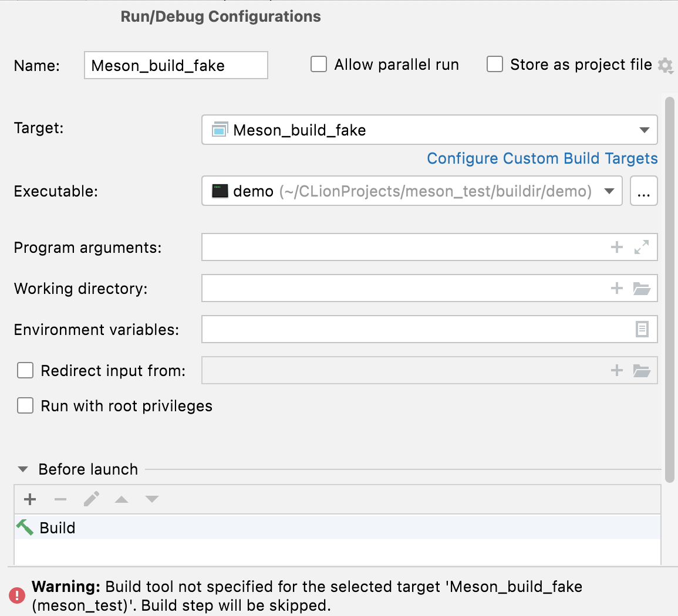Browse file for Redirect input from

[x=642, y=370]
